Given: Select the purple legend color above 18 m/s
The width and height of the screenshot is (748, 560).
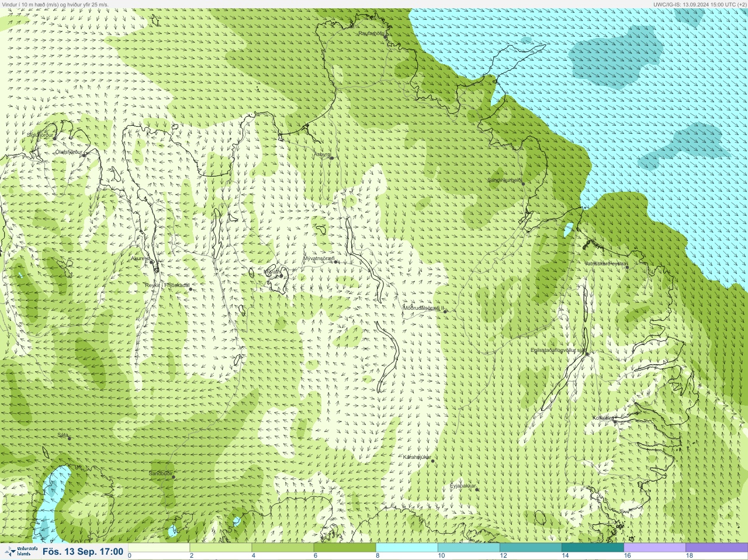Looking at the screenshot, I should point(716,548).
